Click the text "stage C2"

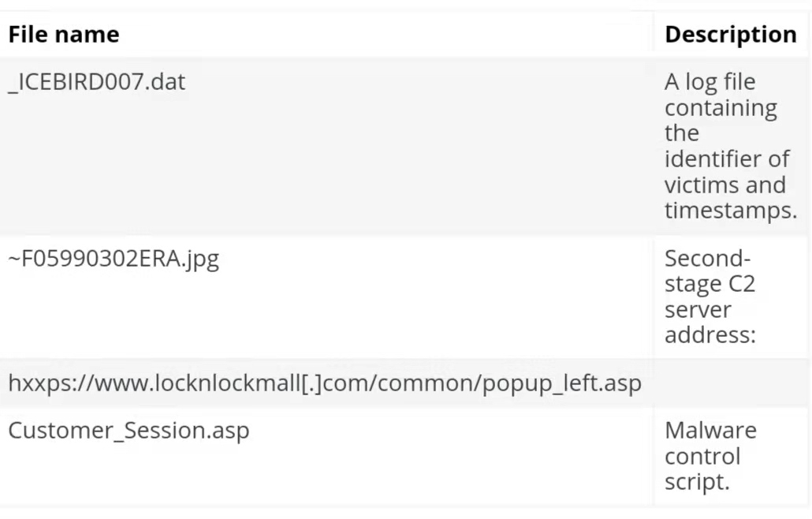coord(710,284)
